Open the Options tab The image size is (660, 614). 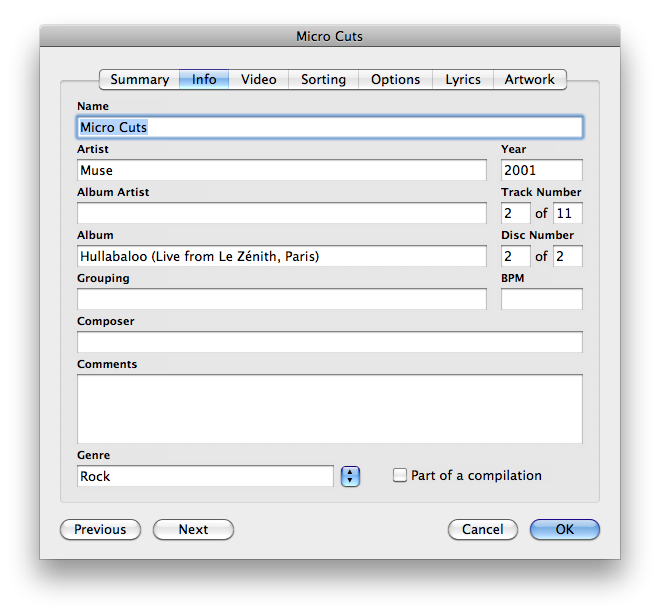tap(395, 80)
